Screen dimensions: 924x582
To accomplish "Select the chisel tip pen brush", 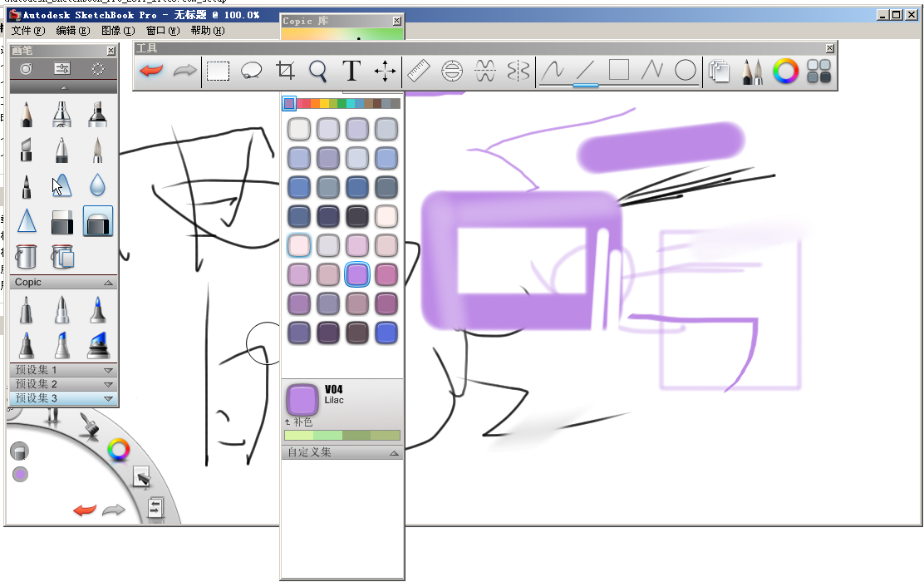I will pos(26,150).
